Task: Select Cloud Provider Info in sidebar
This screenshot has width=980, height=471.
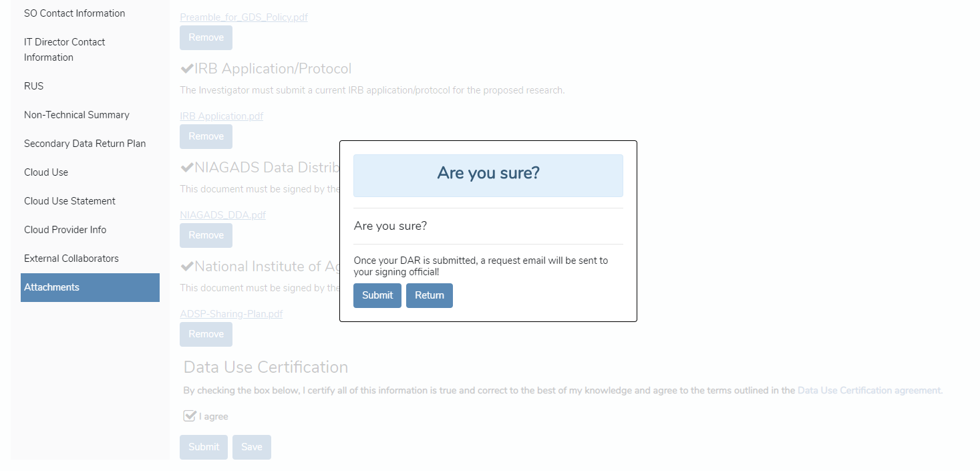Action: [65, 230]
